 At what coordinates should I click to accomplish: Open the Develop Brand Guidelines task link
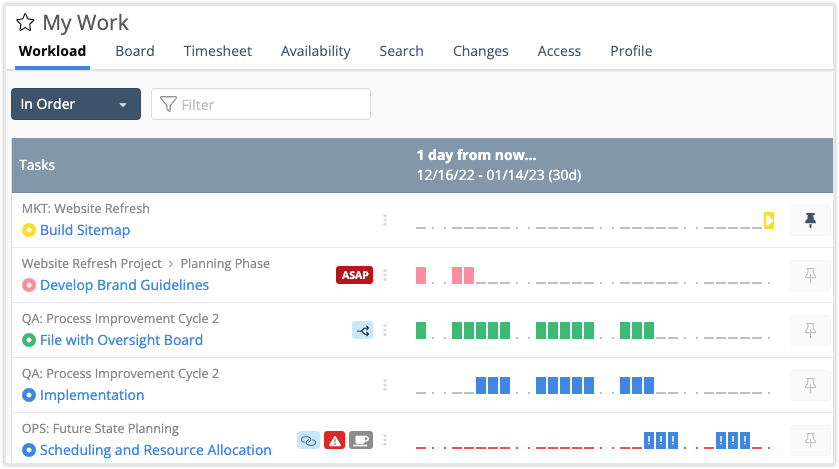tap(124, 285)
